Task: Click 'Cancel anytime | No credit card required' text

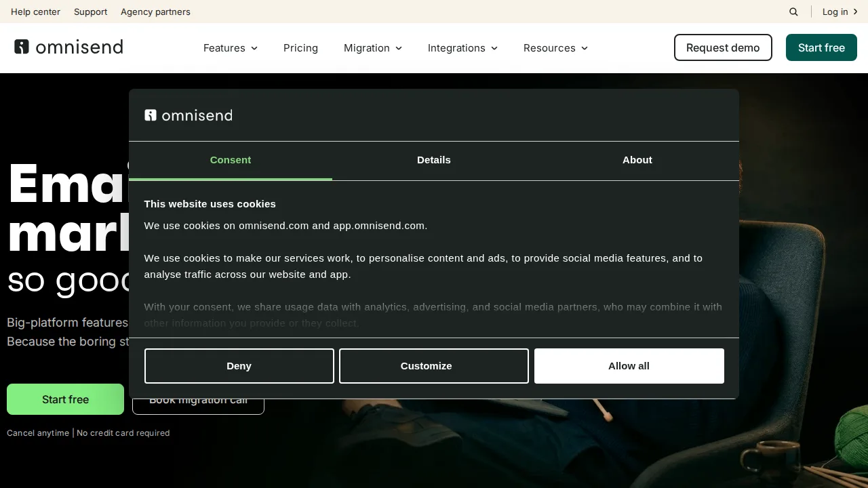Action: [x=88, y=433]
